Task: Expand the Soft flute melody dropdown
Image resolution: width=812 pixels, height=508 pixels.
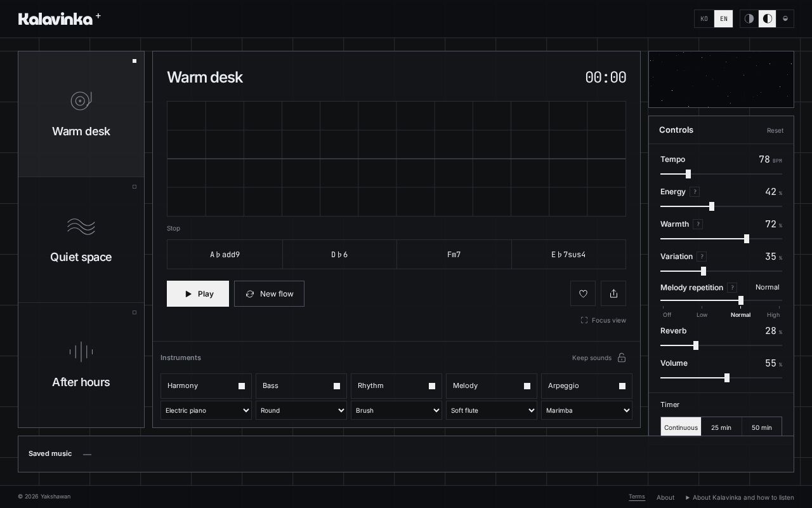Action: tap(492, 410)
